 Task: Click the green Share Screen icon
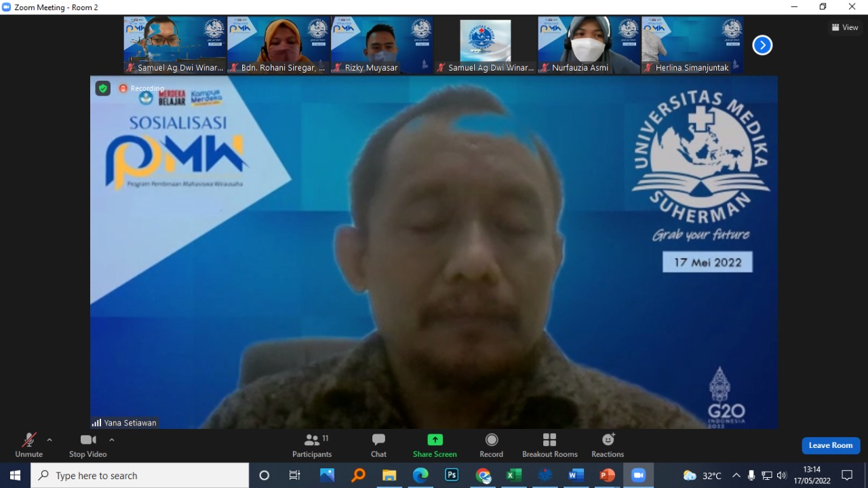coord(435,440)
